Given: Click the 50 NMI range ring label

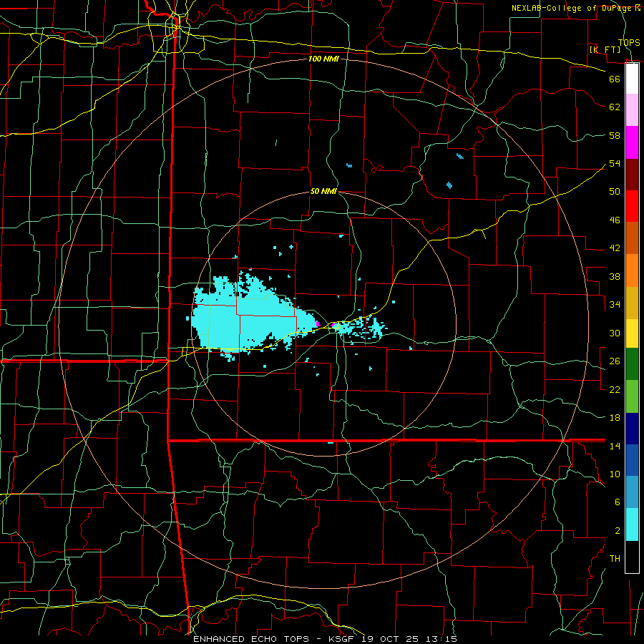Looking at the screenshot, I should coord(323,191).
